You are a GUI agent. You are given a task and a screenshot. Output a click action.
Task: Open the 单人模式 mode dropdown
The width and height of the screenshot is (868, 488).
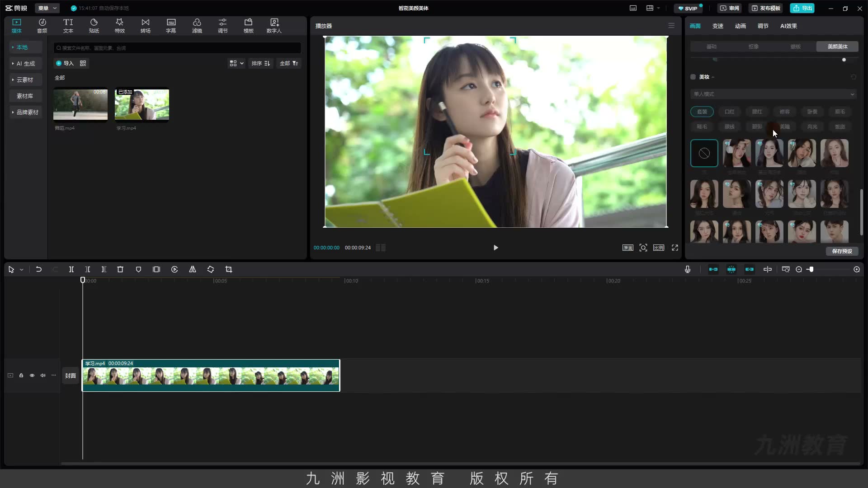[x=774, y=94]
